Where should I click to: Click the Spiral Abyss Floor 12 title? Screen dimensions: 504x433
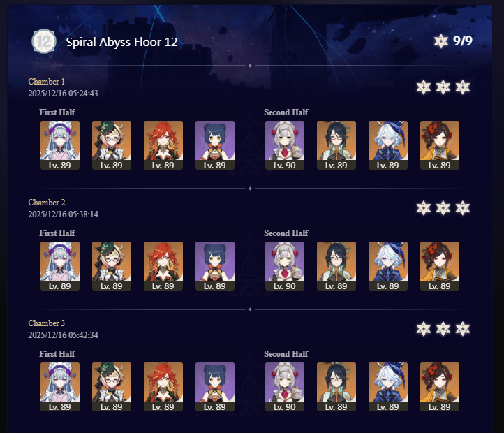coord(121,42)
